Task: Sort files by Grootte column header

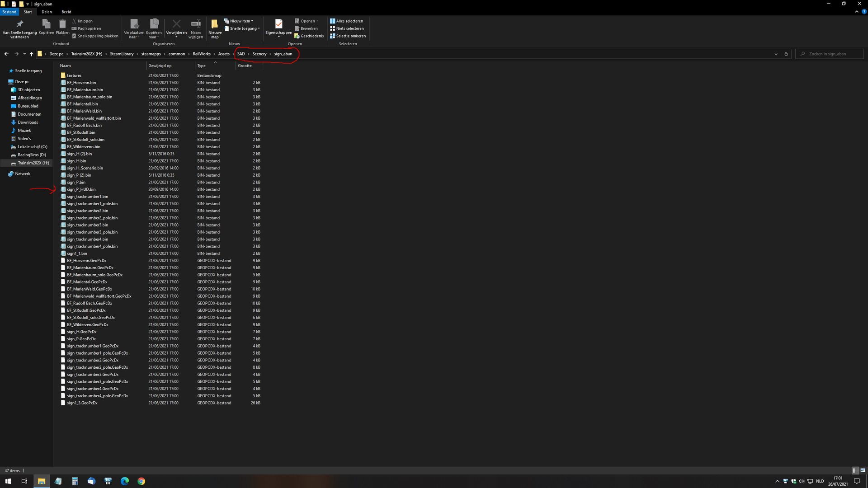Action: pyautogui.click(x=245, y=66)
